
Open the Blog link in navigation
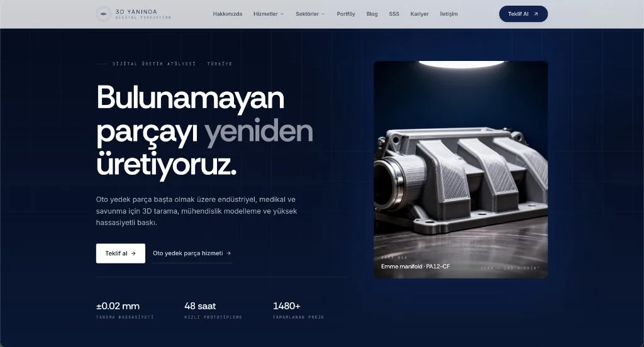tap(372, 14)
